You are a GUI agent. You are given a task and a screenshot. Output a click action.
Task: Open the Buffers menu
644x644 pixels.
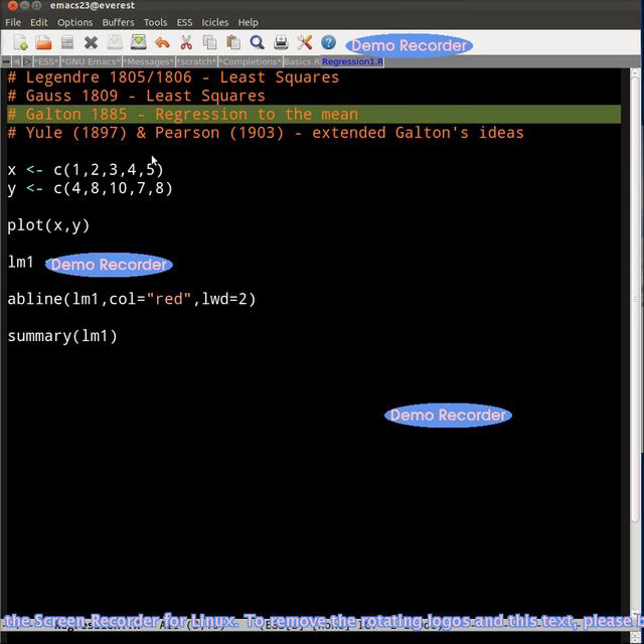point(118,23)
